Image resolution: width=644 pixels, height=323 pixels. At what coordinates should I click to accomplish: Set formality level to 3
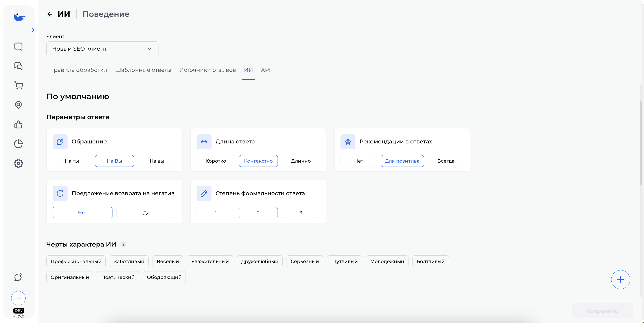(x=301, y=213)
